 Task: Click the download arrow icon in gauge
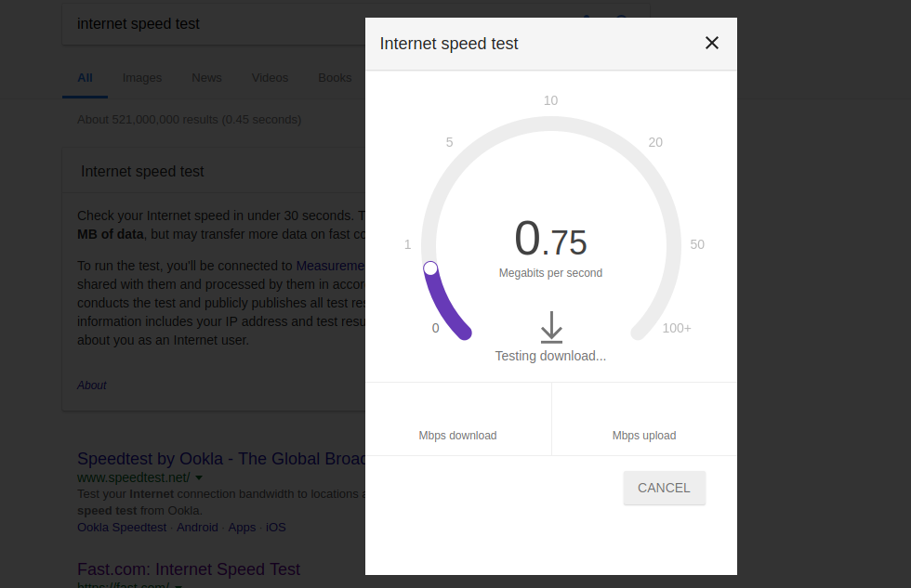pyautogui.click(x=551, y=327)
